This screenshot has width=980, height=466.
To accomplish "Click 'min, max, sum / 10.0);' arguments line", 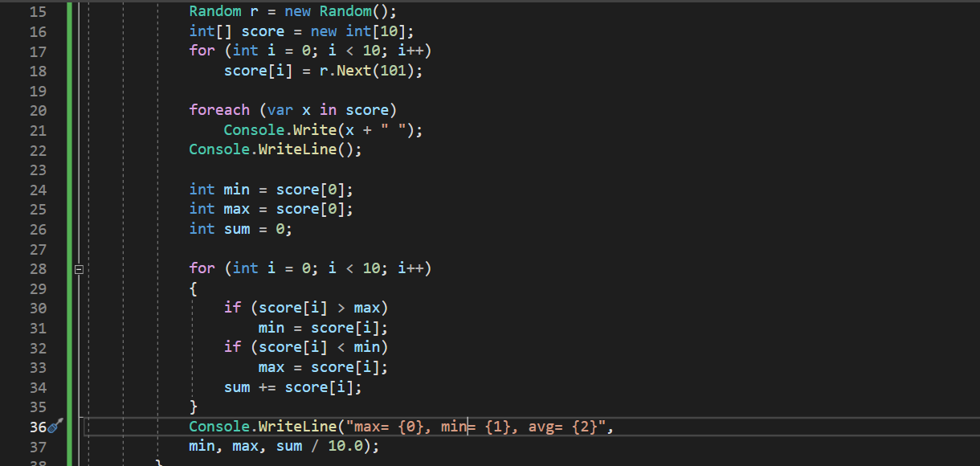I will point(284,446).
